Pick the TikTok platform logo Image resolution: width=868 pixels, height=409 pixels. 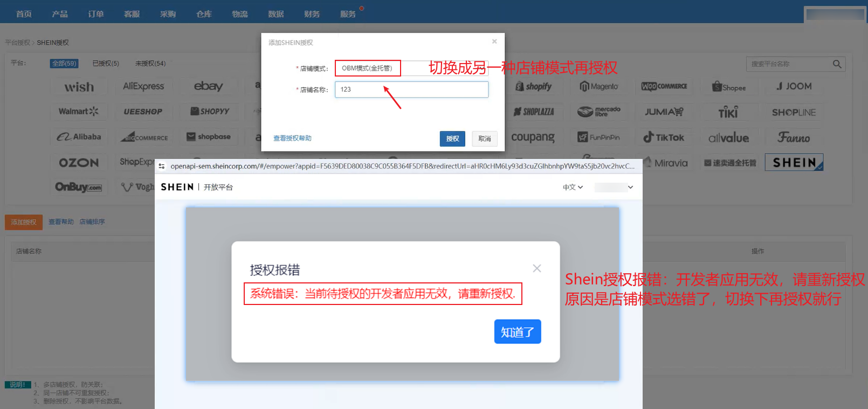(x=664, y=137)
